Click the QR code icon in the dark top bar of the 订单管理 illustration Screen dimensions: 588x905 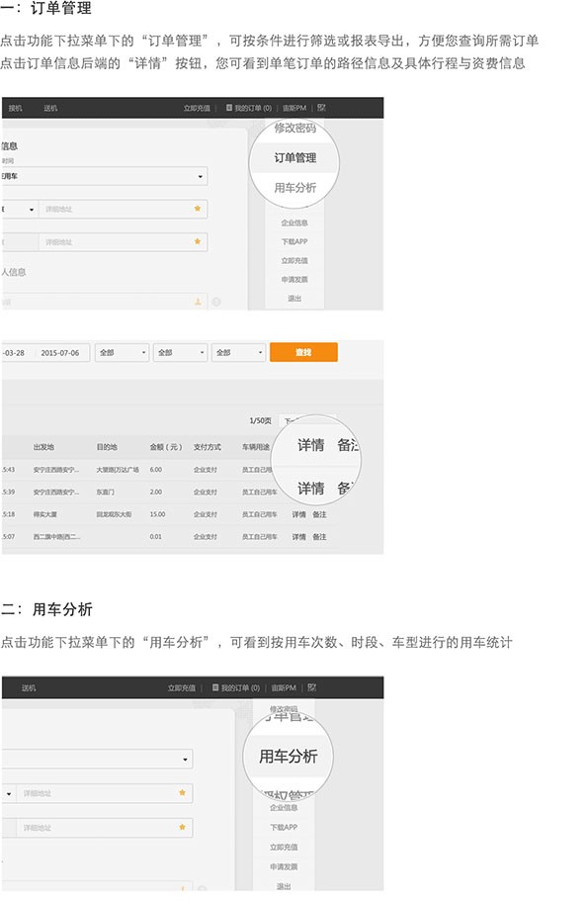322,108
